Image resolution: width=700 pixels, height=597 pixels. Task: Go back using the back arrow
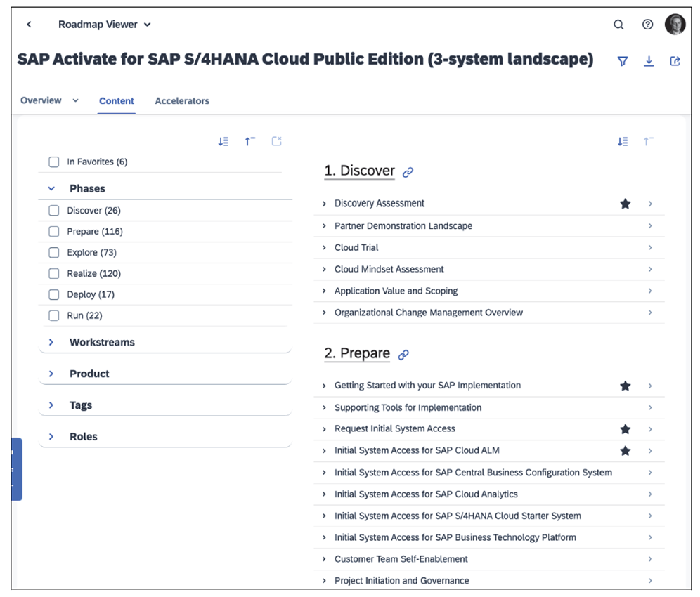tap(29, 25)
